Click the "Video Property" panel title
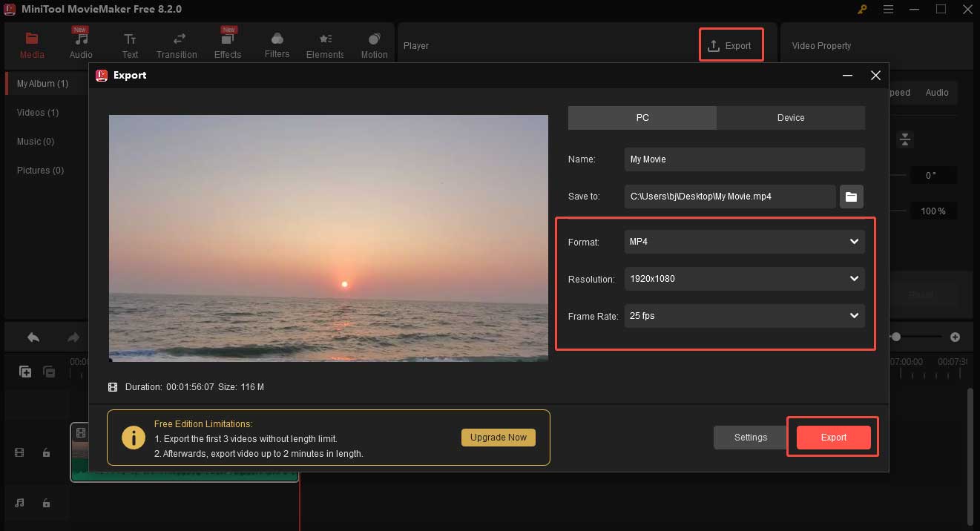The image size is (980, 531). click(x=821, y=46)
